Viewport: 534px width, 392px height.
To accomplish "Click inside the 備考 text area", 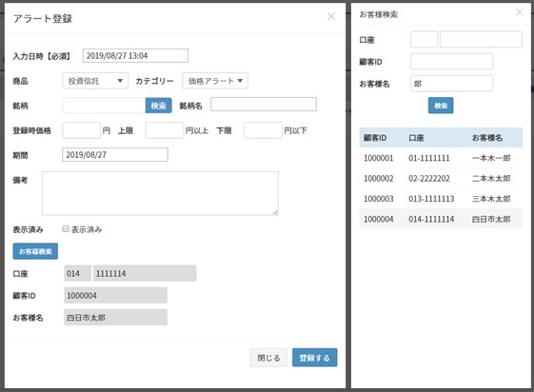I will point(160,193).
